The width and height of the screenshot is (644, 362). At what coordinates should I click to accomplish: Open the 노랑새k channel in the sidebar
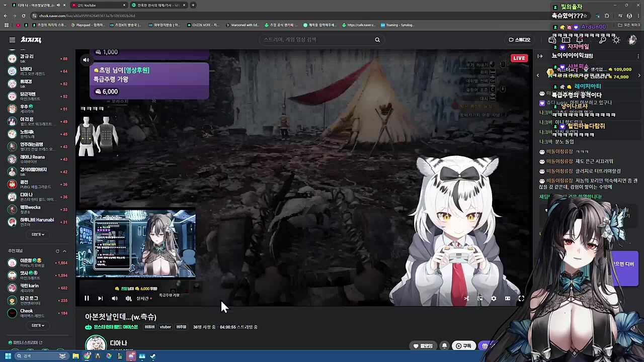[38, 134]
